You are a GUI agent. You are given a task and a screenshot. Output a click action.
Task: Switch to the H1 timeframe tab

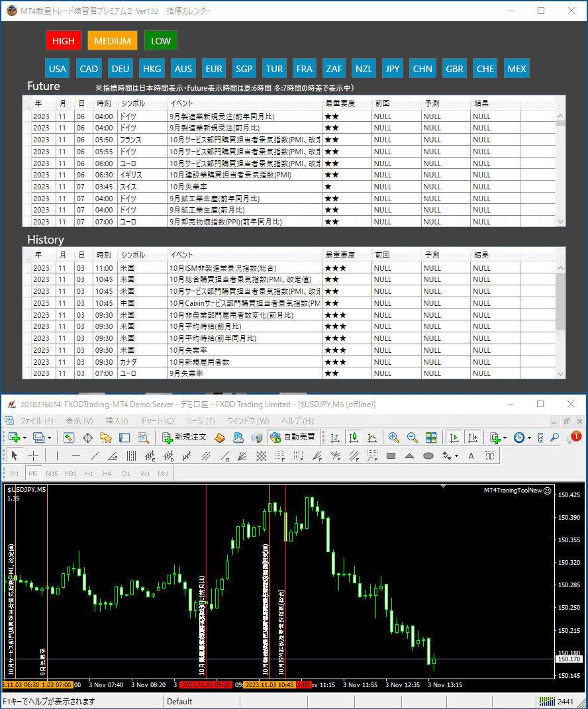(x=89, y=473)
